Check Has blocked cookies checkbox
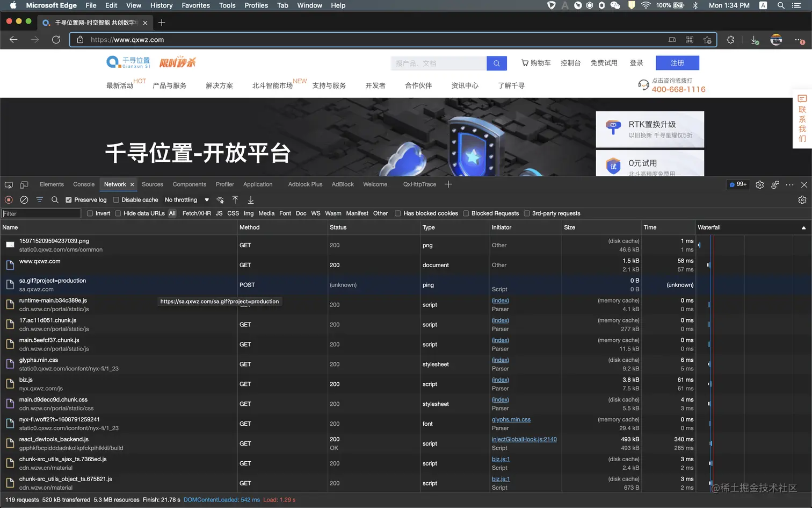Image resolution: width=812 pixels, height=508 pixels. tap(398, 213)
